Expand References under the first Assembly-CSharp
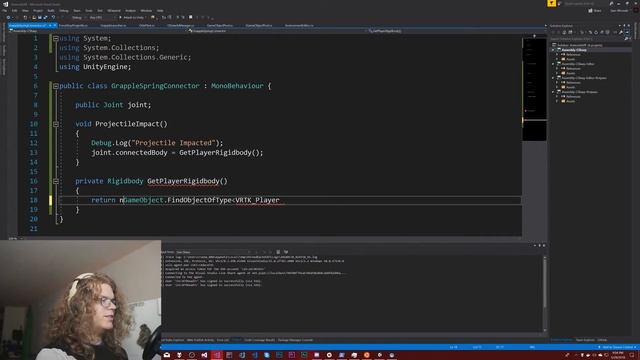This screenshot has height=360, width=640. (557, 55)
